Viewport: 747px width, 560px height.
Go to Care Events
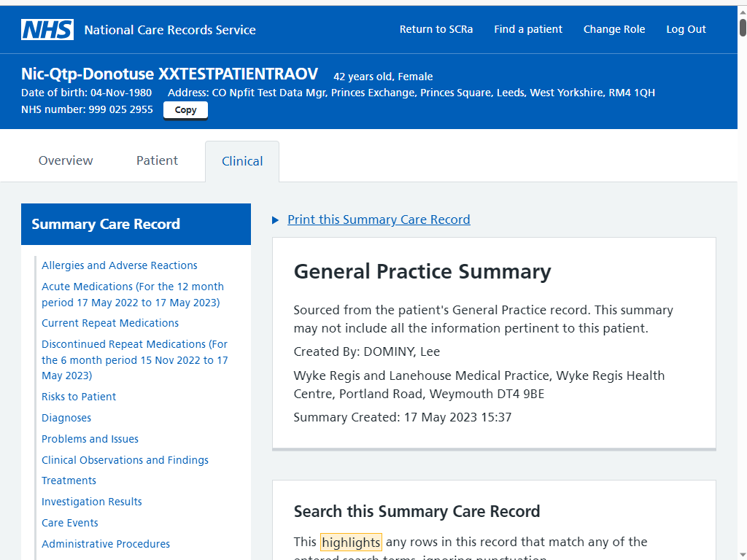69,522
